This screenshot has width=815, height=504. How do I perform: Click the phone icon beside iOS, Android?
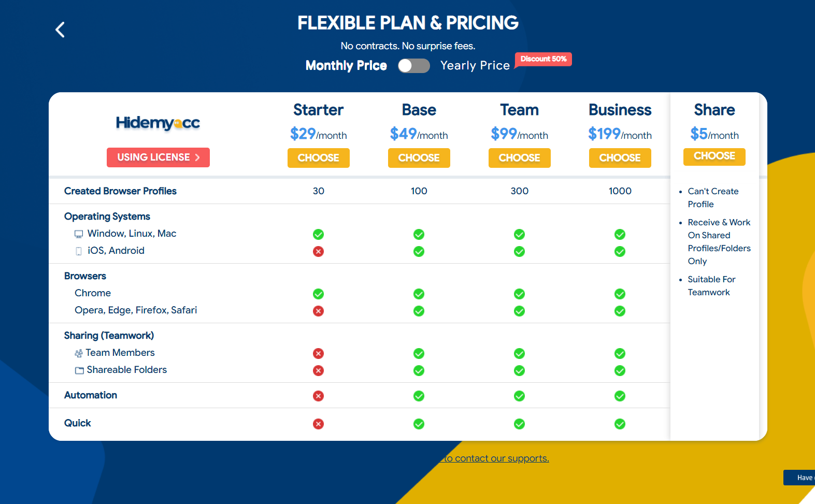(79, 251)
